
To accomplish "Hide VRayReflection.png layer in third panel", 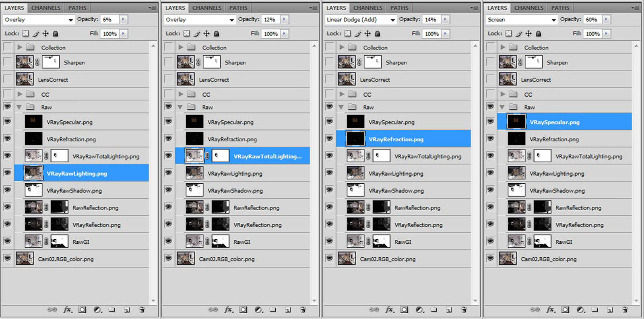I will 329,224.
